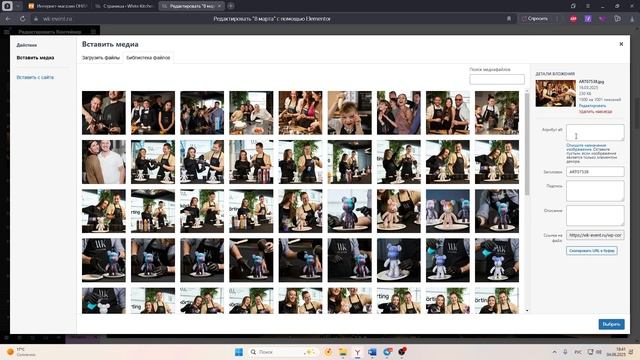Open the taskbar clock and date
This screenshot has width=640, height=360.
616,352
